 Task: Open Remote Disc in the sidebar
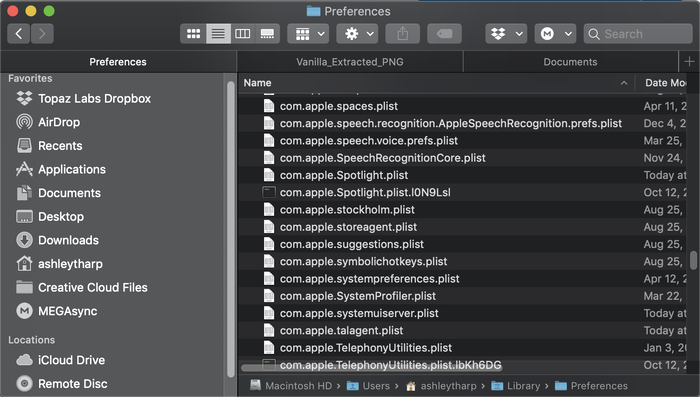tap(72, 384)
